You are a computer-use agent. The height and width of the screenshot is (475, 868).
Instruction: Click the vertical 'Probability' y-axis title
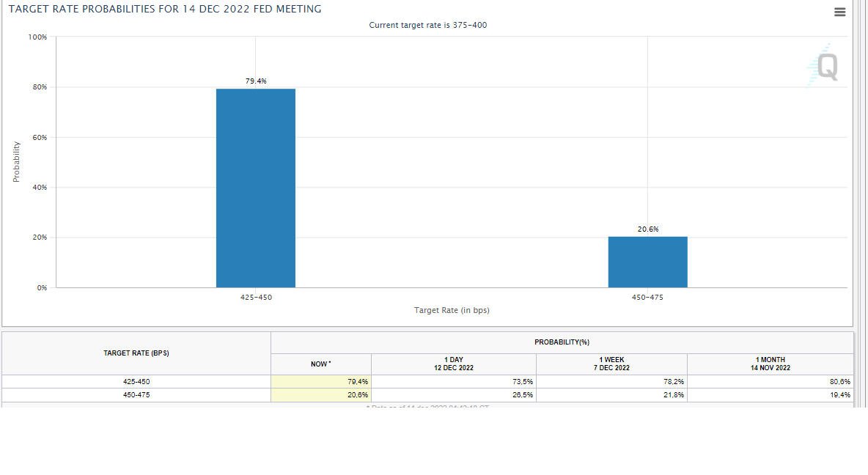coord(16,161)
